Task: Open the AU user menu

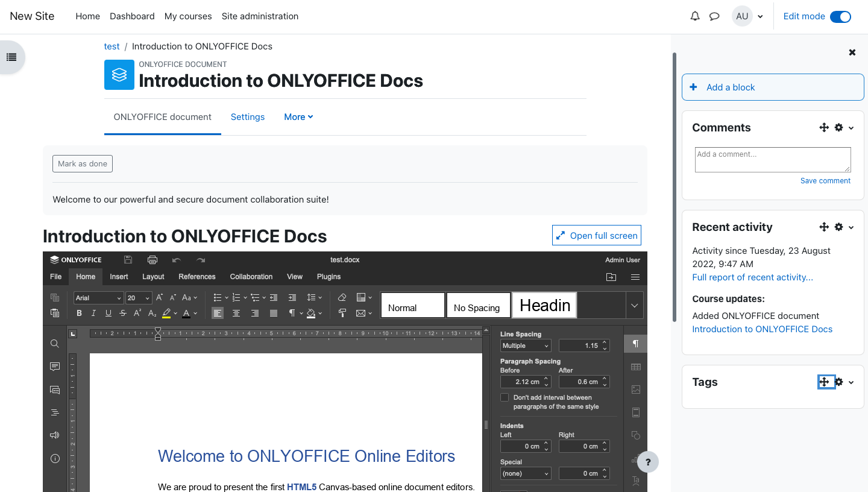Action: coord(748,16)
